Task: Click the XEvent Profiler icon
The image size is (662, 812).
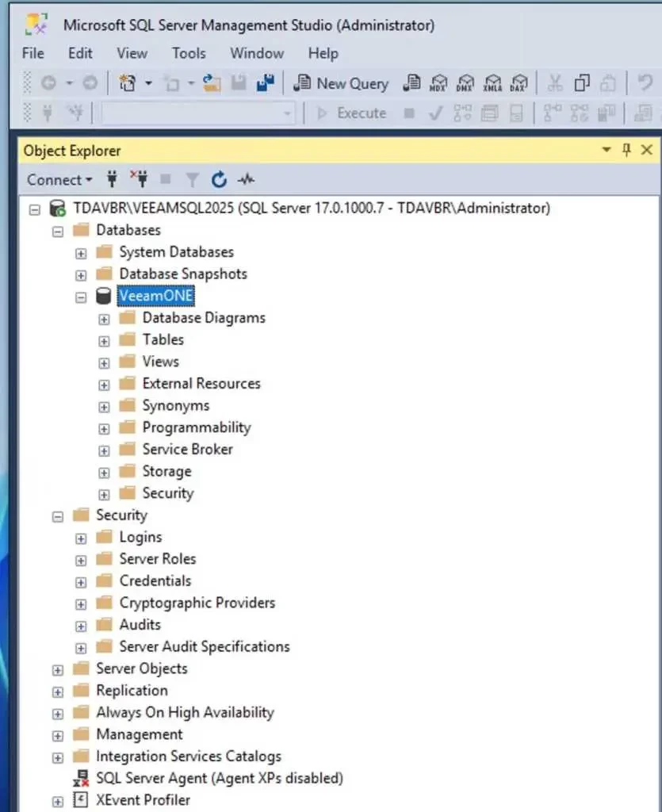Action: coord(81,799)
